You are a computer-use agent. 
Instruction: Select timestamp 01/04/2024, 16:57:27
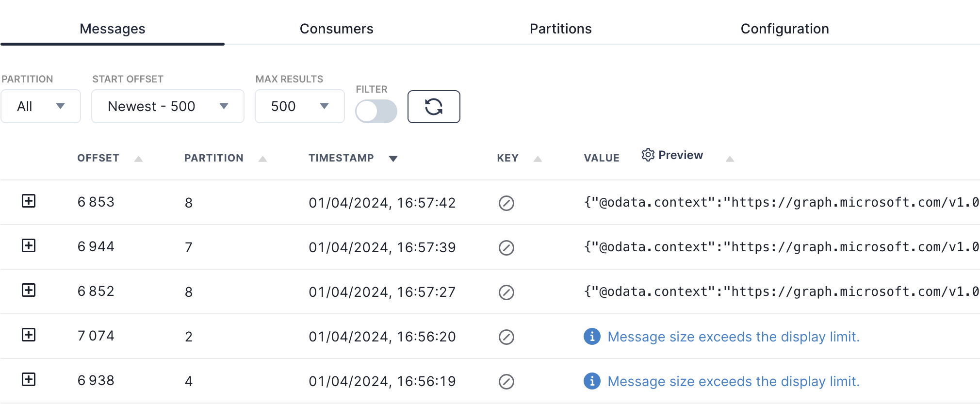pos(382,292)
